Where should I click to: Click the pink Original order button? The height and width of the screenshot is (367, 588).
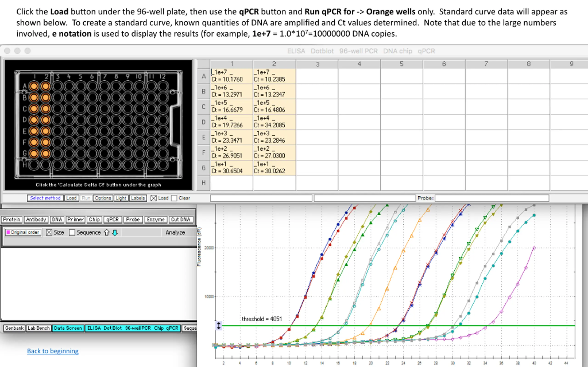point(23,232)
